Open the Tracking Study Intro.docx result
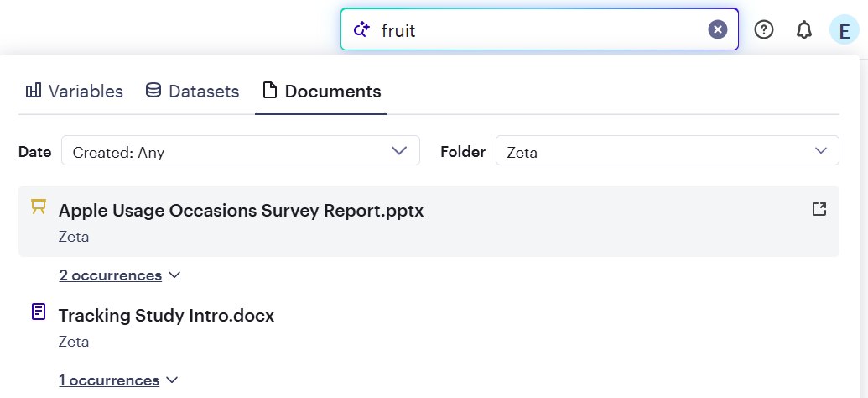868x398 pixels. (166, 316)
